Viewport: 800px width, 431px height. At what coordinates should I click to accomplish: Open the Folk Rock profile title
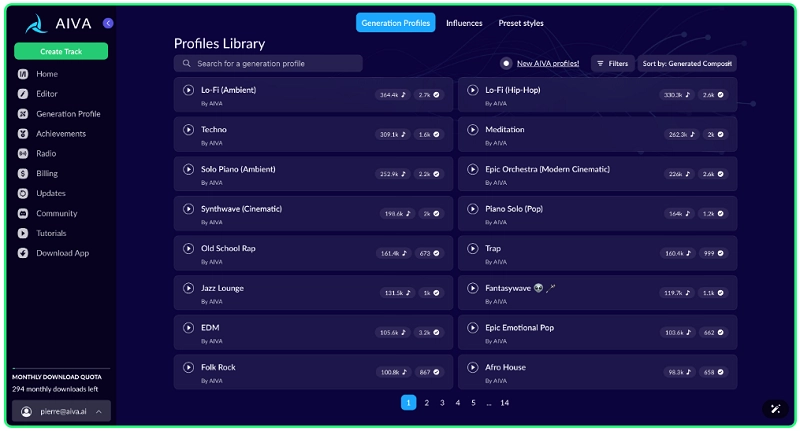pos(218,367)
